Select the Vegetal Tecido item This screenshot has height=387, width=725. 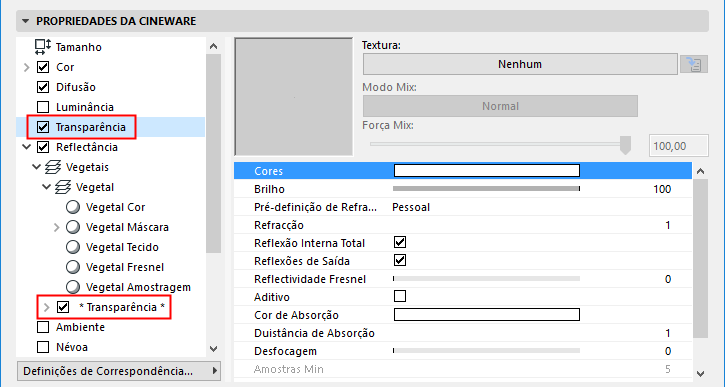point(122,247)
